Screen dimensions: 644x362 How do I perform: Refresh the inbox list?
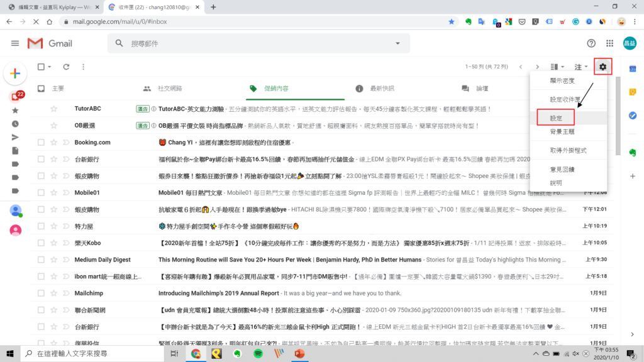tap(66, 67)
